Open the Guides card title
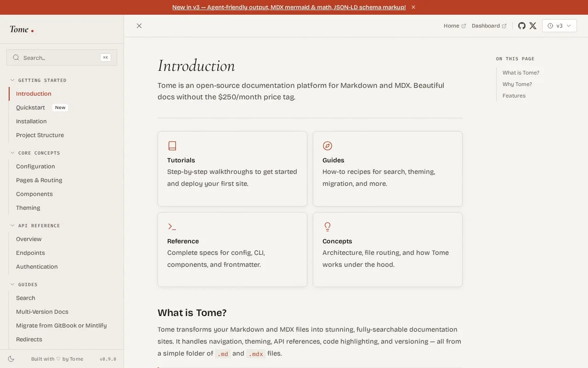The height and width of the screenshot is (368, 588). (334, 160)
